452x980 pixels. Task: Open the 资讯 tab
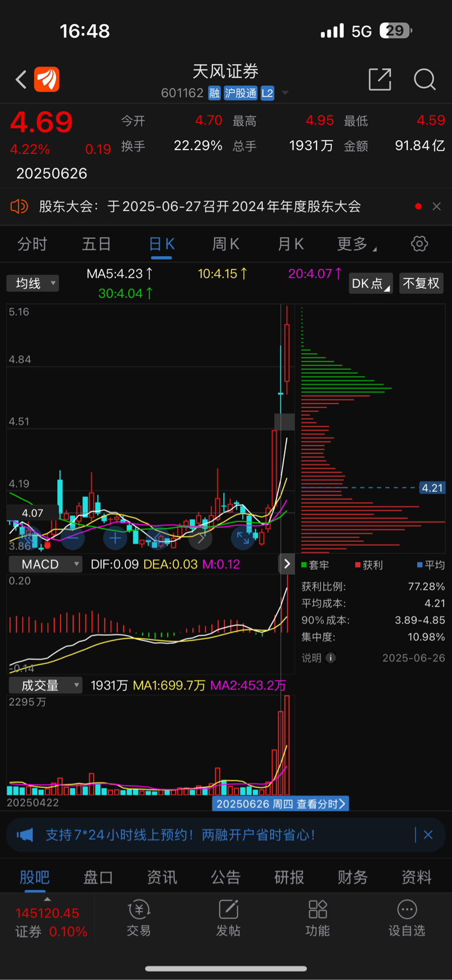[162, 877]
